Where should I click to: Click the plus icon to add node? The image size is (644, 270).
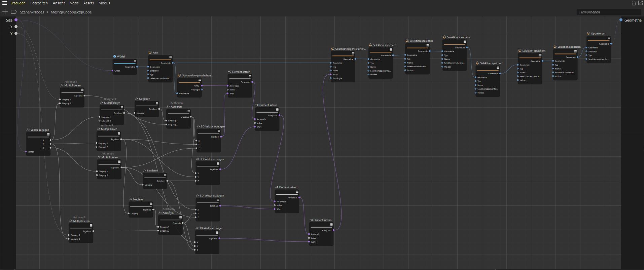point(5,12)
